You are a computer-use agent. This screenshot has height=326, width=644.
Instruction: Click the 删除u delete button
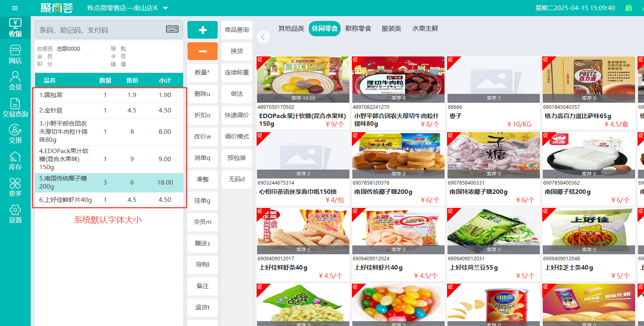click(x=203, y=94)
